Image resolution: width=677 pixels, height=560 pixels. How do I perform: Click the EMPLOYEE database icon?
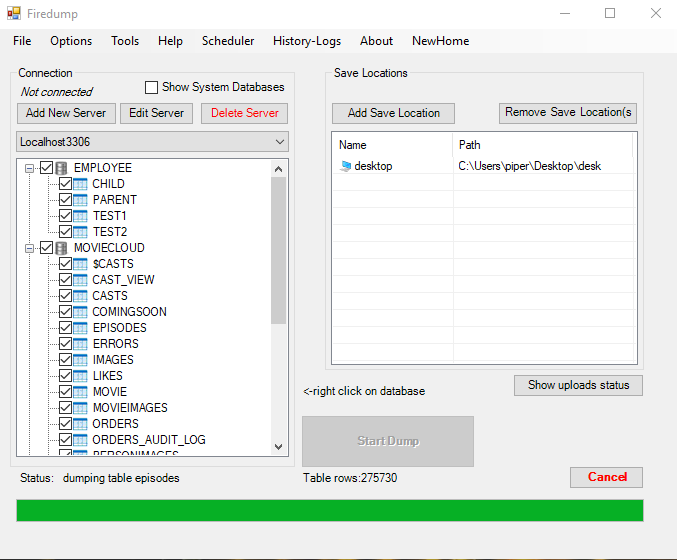(62, 168)
